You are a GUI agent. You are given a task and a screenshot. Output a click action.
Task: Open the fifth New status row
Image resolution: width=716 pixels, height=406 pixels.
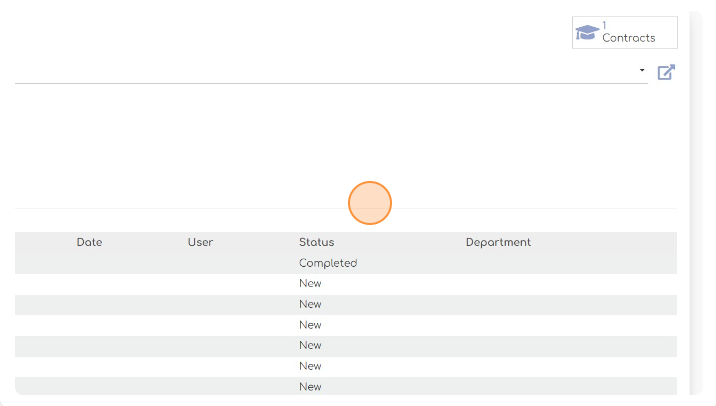click(x=346, y=366)
